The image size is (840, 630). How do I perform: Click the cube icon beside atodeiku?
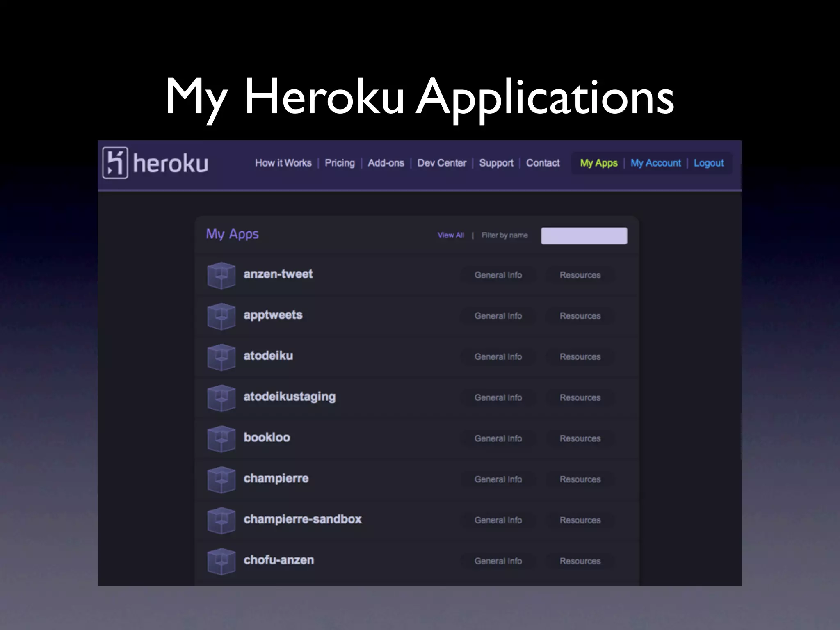221,357
